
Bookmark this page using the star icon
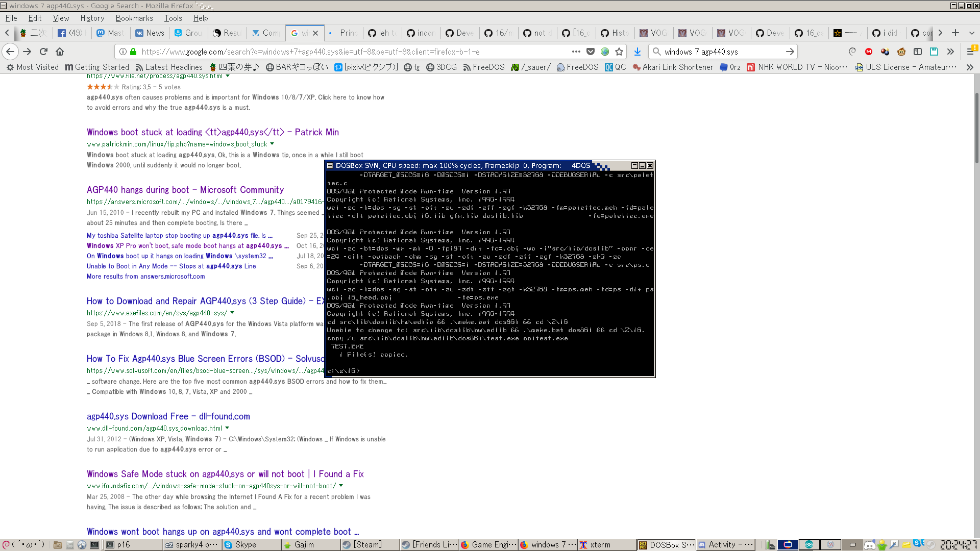pyautogui.click(x=619, y=52)
